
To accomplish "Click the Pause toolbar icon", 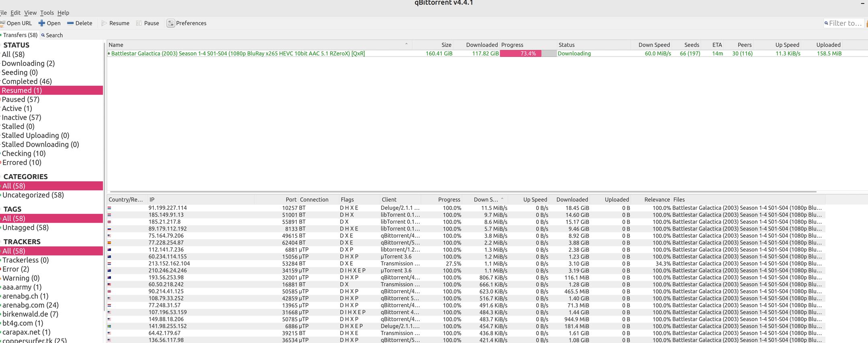I will tap(139, 23).
